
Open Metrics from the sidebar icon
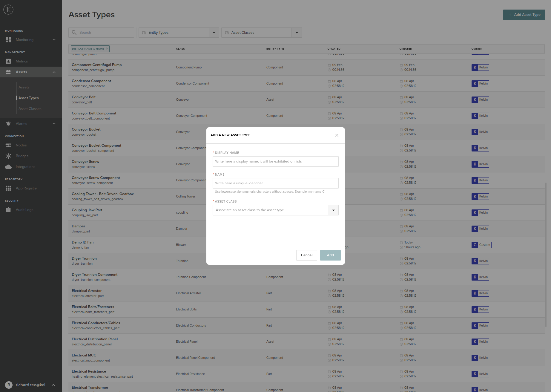click(8, 61)
